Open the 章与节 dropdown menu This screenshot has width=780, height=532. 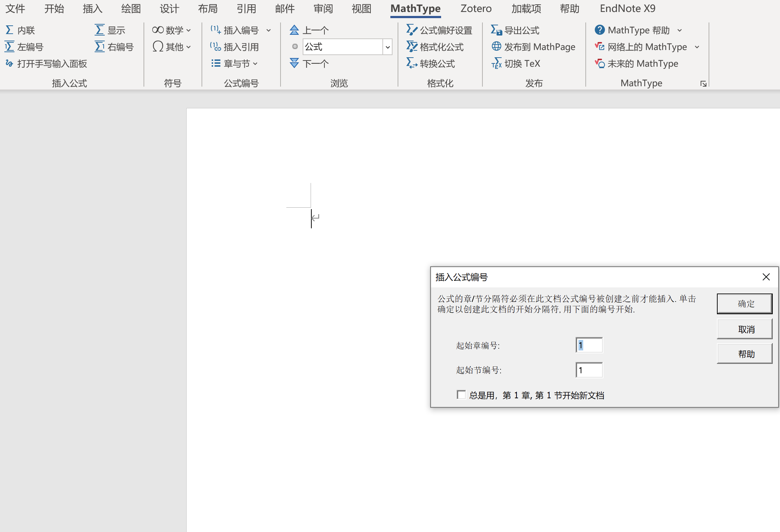(x=235, y=64)
